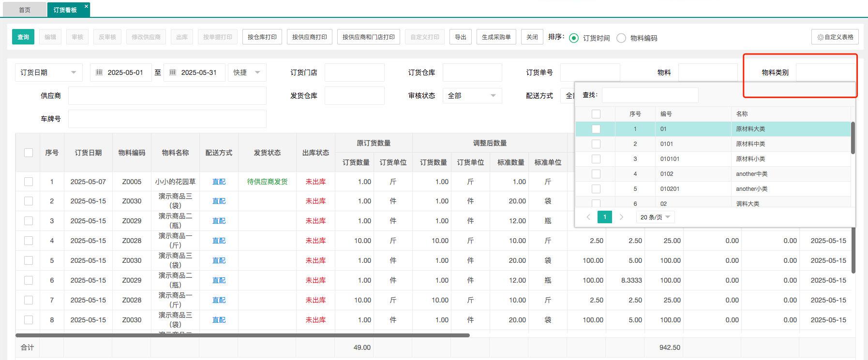The height and width of the screenshot is (360, 868).
Task: Open the 审核状态 dropdown showing 全部
Action: pos(472,96)
